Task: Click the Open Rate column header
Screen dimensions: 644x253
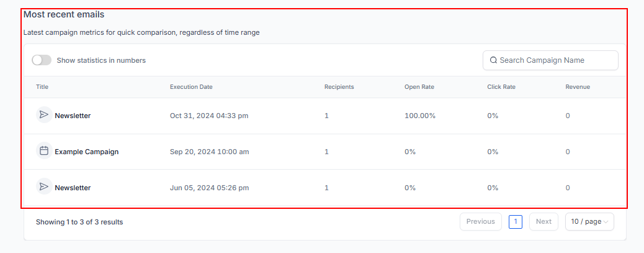Action: click(x=419, y=87)
